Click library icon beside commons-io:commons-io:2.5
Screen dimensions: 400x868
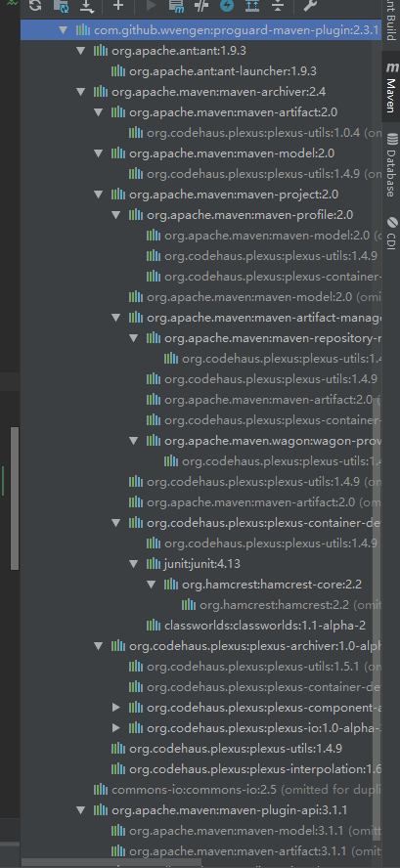coord(101,789)
